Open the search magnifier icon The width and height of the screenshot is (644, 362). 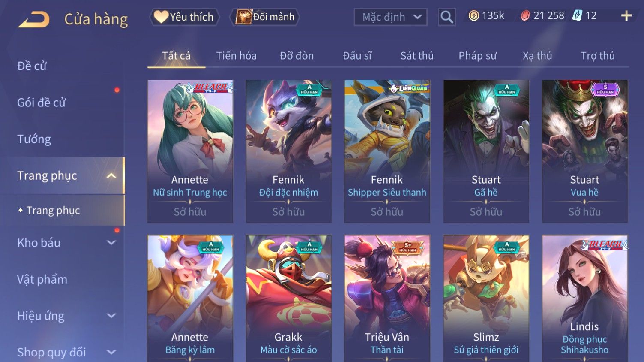pos(446,17)
